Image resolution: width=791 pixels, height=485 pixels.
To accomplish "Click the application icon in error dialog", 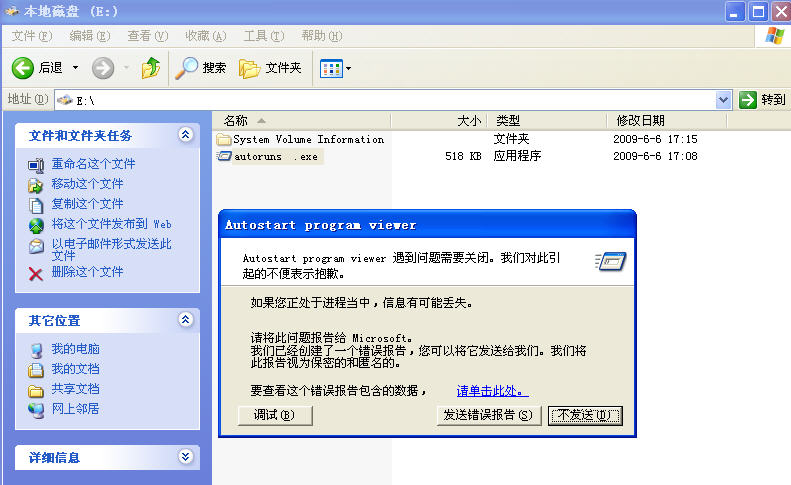I will tap(611, 261).
